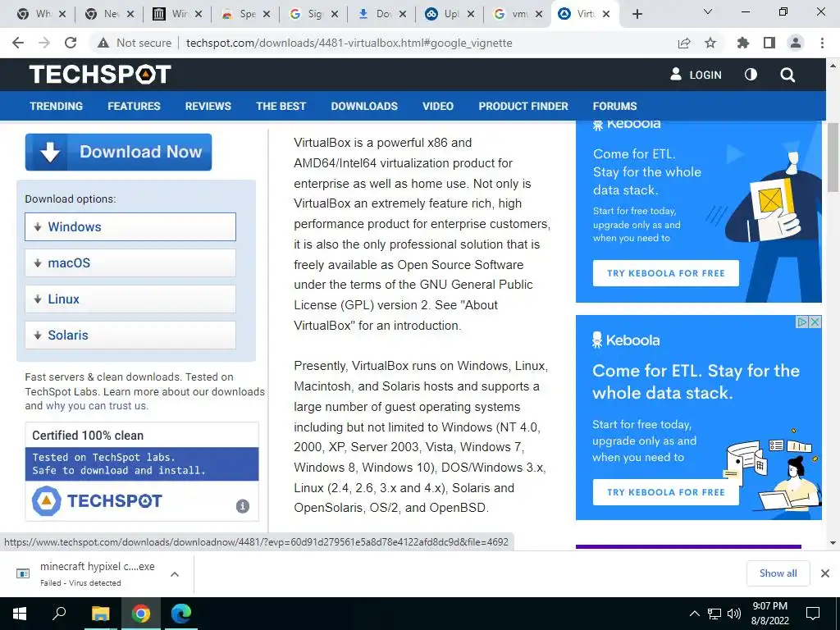Open THE BEST menu item
This screenshot has width=840, height=630.
pos(281,106)
